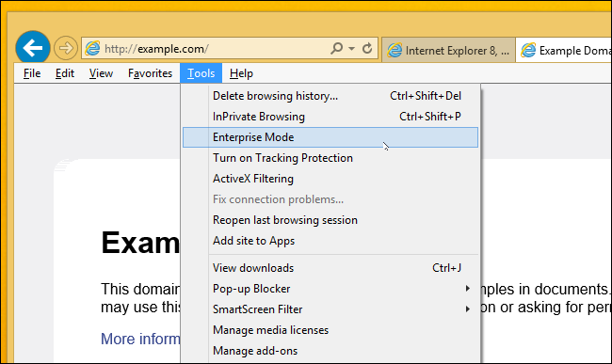Select Manage media licenses

(x=330, y=330)
